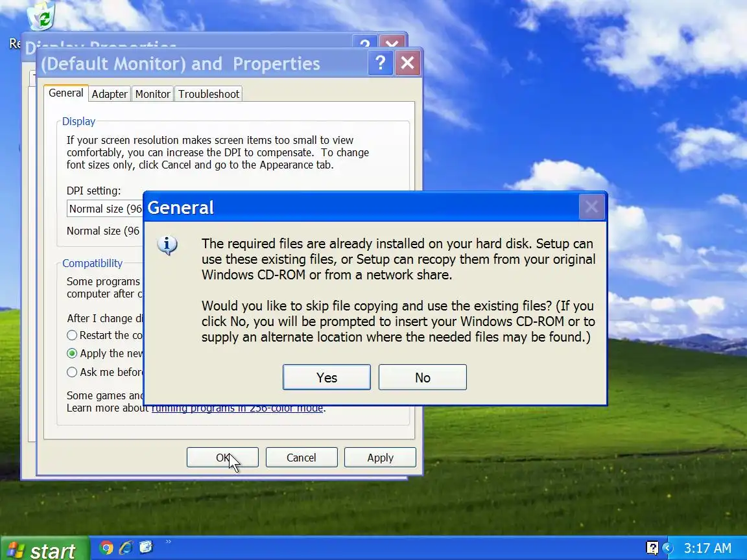Select the Restart the computer radio option
The height and width of the screenshot is (560, 747).
coord(72,335)
